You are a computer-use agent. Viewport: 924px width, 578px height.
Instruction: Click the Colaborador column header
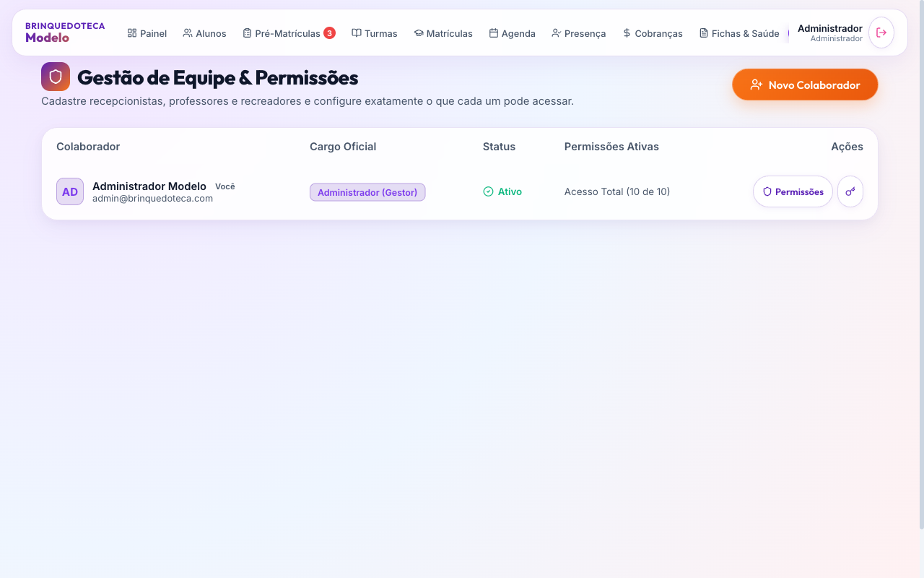click(x=88, y=147)
